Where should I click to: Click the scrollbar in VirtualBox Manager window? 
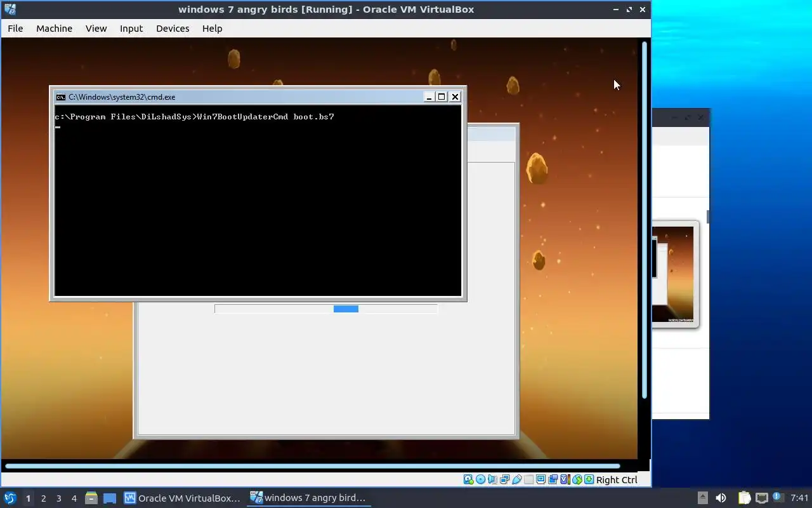[707, 217]
